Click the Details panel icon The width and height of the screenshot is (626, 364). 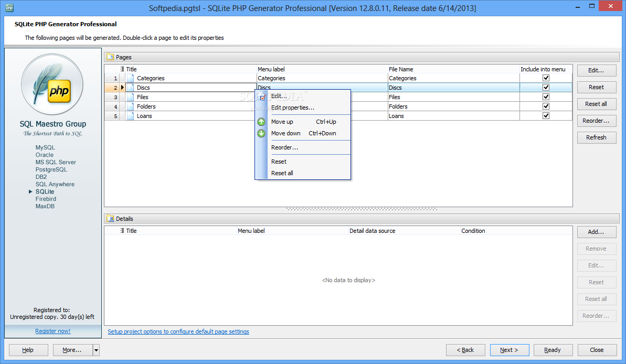point(110,219)
